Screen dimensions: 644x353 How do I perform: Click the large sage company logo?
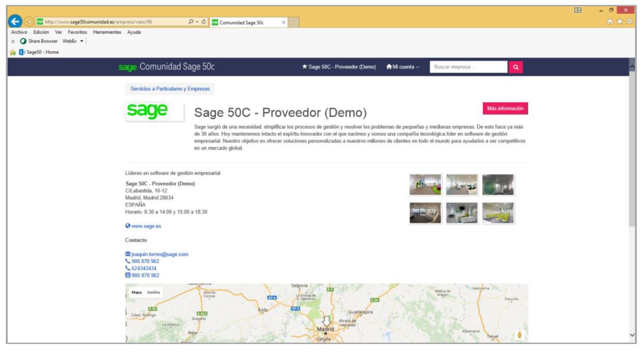click(x=154, y=111)
